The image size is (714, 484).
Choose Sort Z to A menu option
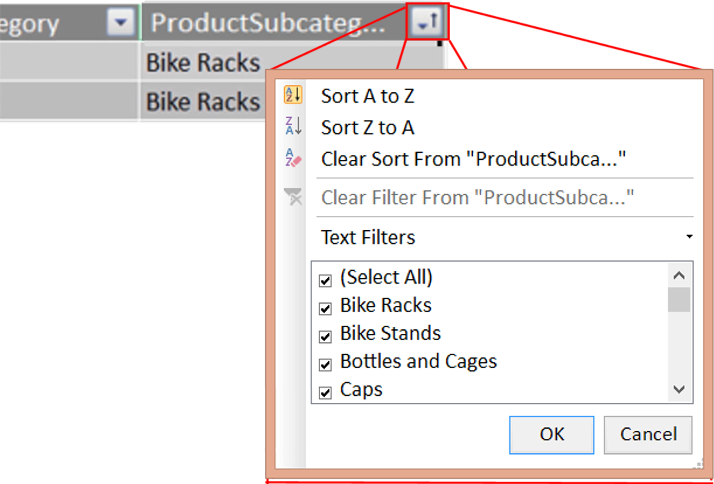pyautogui.click(x=367, y=127)
